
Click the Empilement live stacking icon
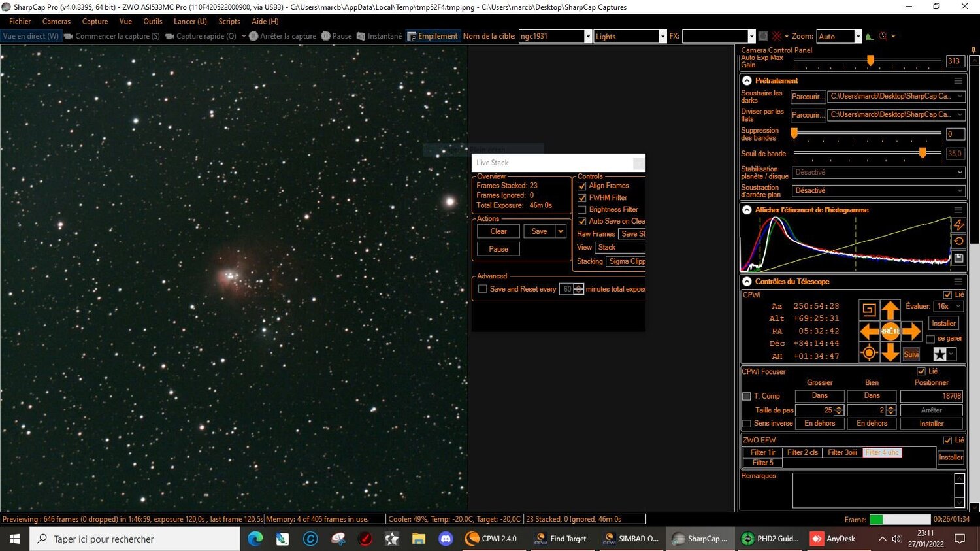pyautogui.click(x=412, y=36)
